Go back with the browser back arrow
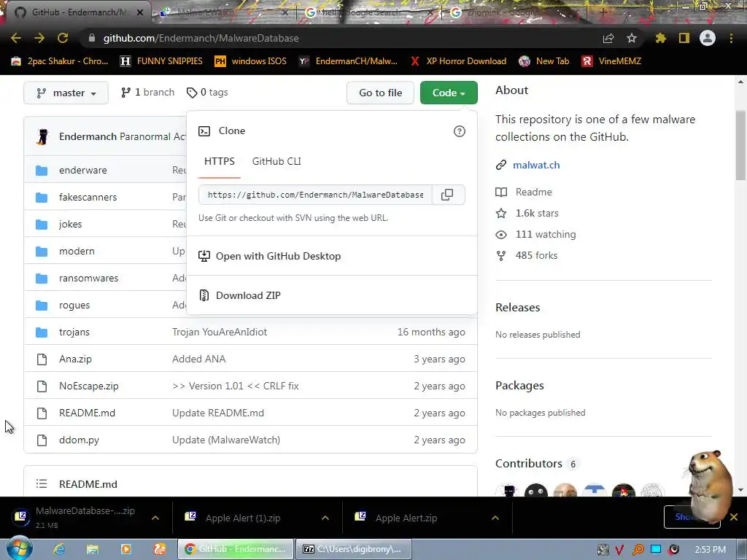 (x=16, y=38)
